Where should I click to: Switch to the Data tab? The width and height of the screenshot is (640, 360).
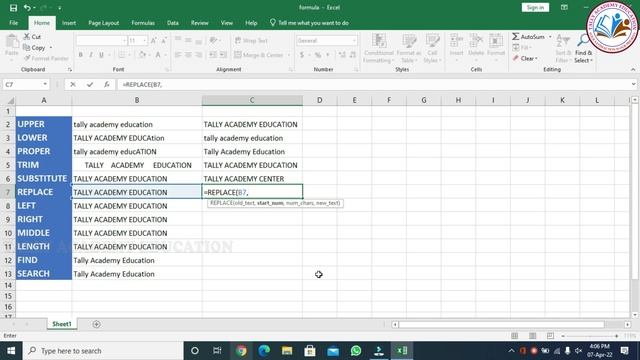pyautogui.click(x=173, y=23)
